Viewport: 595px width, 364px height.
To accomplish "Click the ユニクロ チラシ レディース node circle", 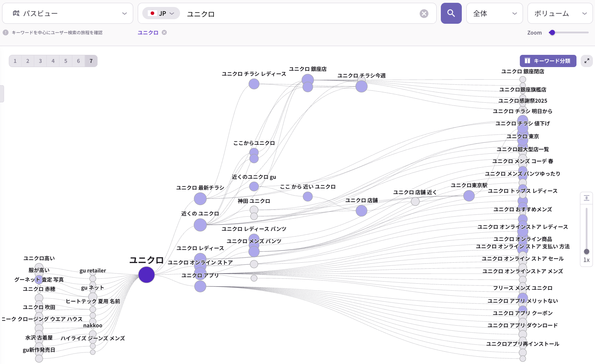I will pos(254,84).
